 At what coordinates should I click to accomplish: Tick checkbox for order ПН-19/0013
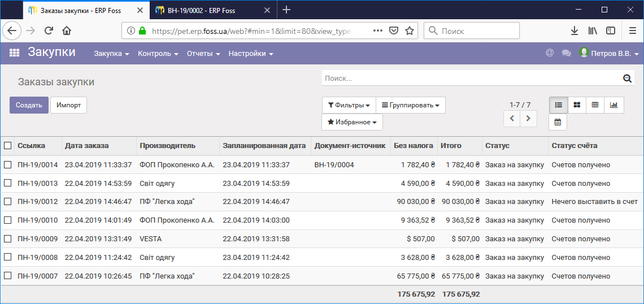pyautogui.click(x=7, y=183)
